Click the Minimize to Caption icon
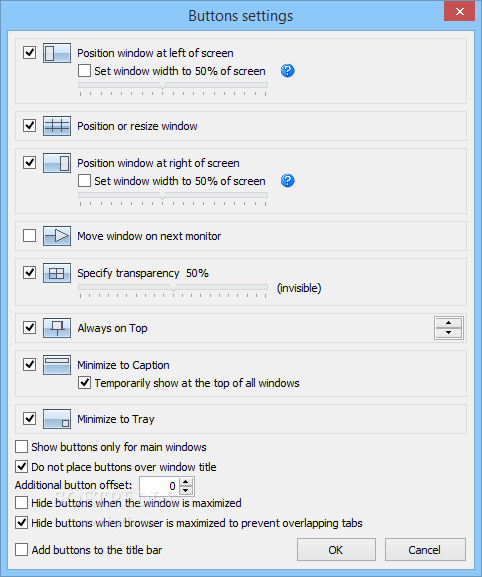482x577 pixels. [57, 365]
